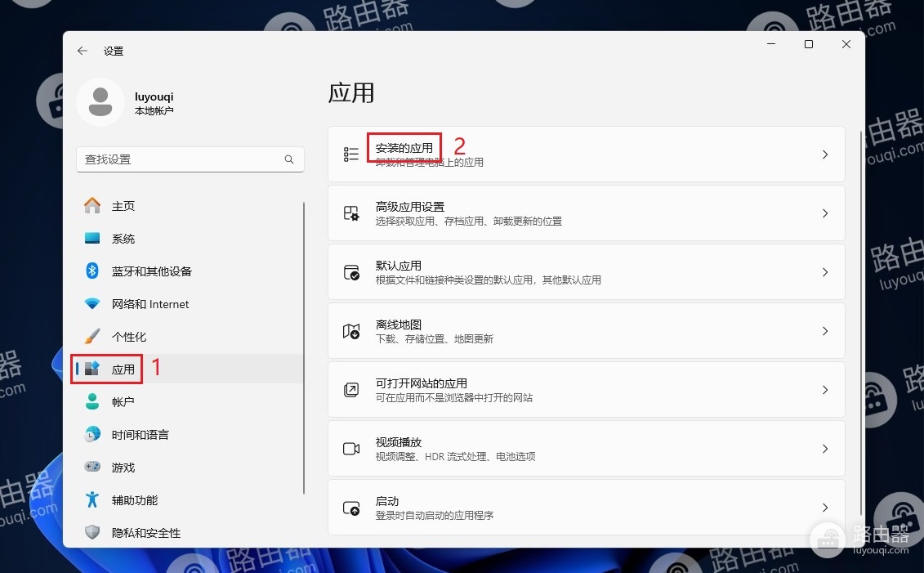Click 可在应用而不是浏览器中打开的网站 description
This screenshot has height=573, width=924.
click(453, 398)
